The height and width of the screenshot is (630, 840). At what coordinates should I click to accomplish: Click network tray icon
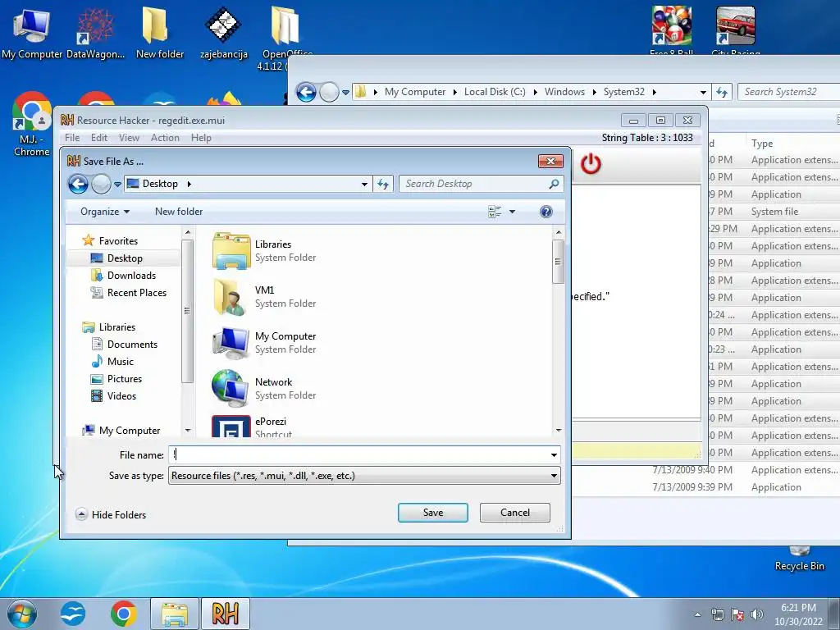point(717,614)
